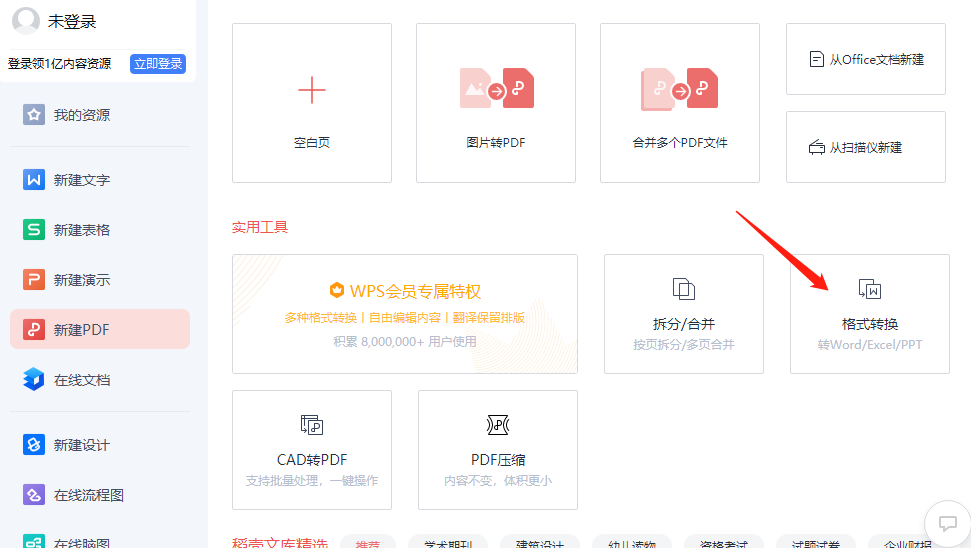Viewport: 971px width, 548px height.
Task: Click 支持批量处理,一键操作 subtitle
Action: pos(311,481)
